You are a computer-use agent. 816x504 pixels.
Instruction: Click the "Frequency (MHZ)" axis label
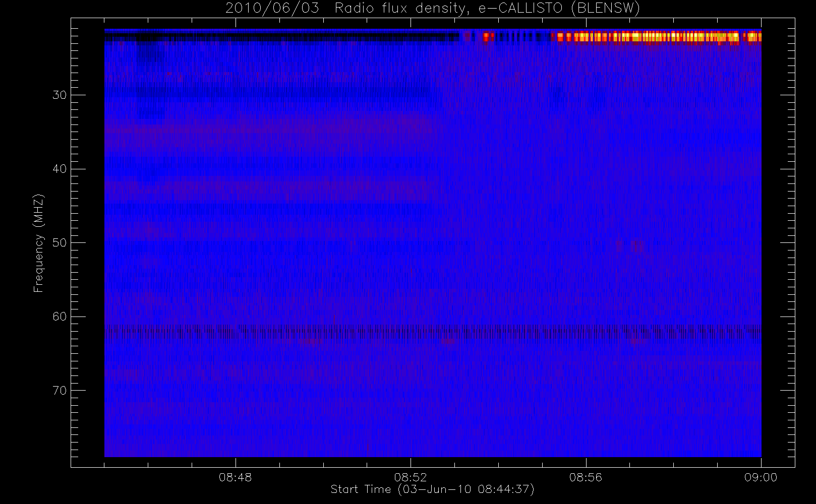38,243
